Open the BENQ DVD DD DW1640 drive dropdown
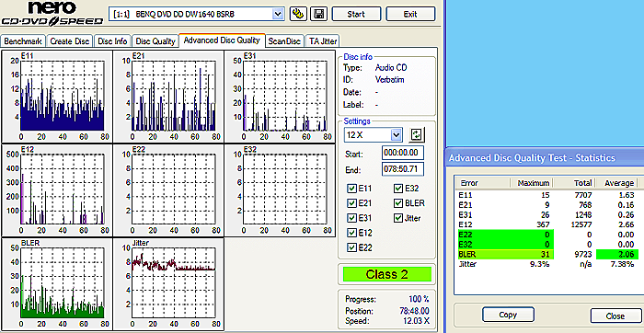The width and height of the screenshot is (644, 333). (x=278, y=15)
